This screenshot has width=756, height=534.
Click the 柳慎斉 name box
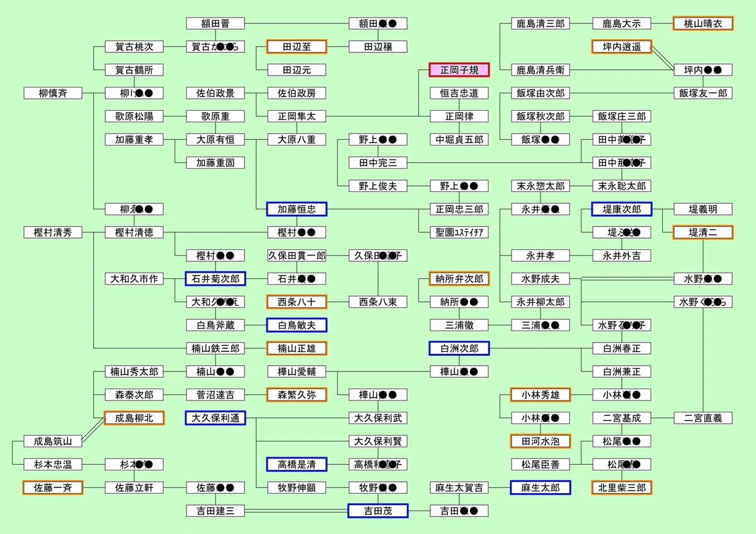point(53,93)
